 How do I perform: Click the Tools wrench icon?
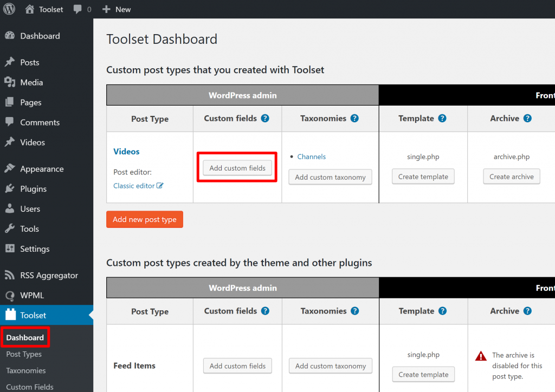click(10, 228)
